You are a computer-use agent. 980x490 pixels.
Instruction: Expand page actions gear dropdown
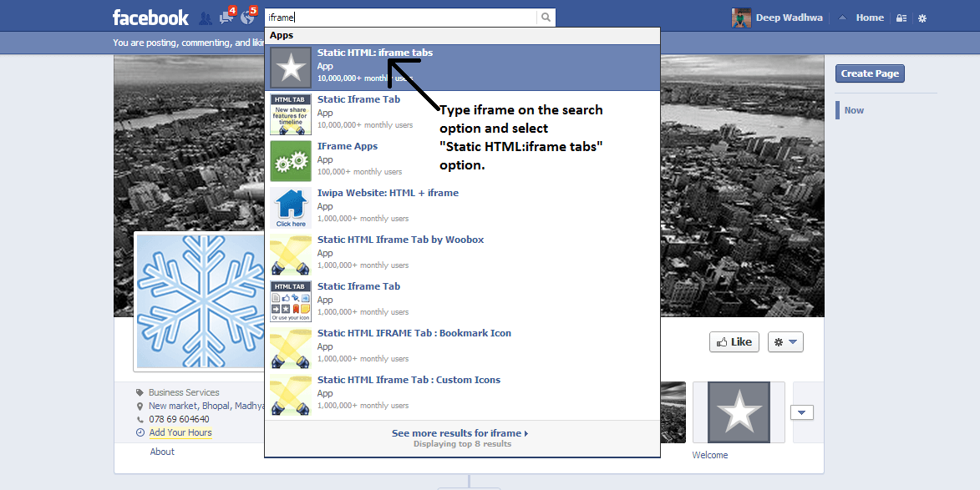(x=785, y=342)
